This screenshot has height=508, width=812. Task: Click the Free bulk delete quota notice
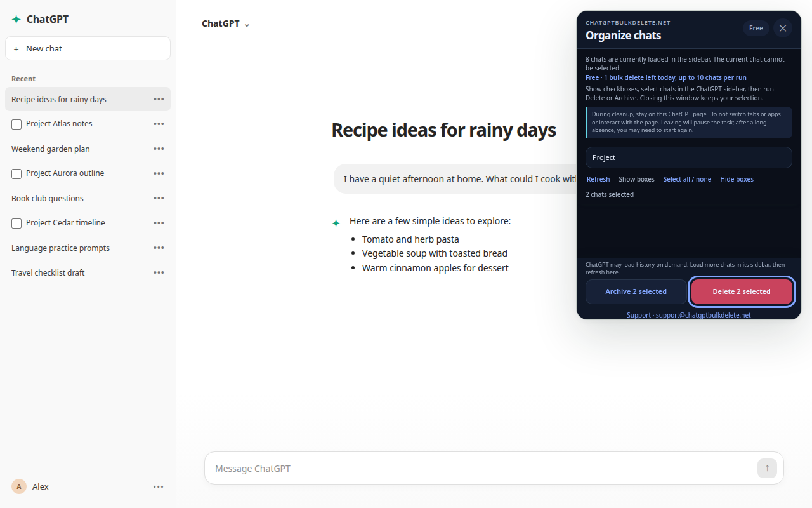tap(666, 77)
